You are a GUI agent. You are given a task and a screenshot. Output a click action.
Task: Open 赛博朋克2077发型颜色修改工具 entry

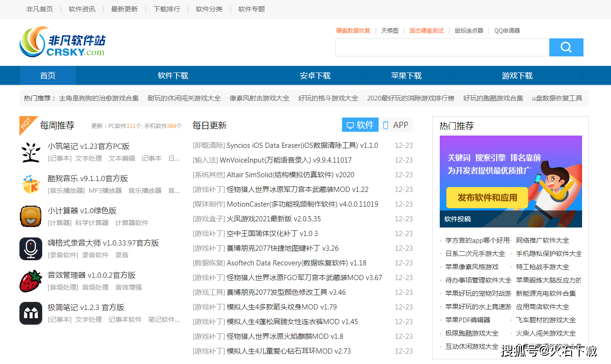(x=286, y=292)
